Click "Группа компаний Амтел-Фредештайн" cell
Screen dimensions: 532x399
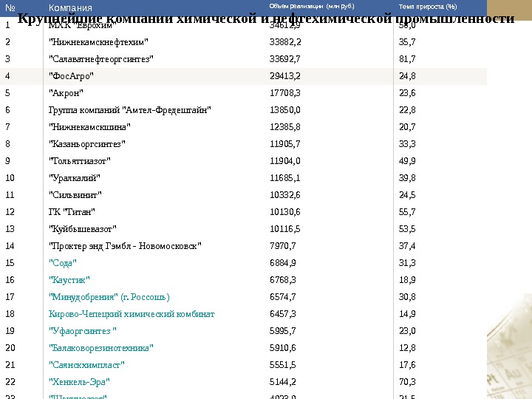coord(129,110)
